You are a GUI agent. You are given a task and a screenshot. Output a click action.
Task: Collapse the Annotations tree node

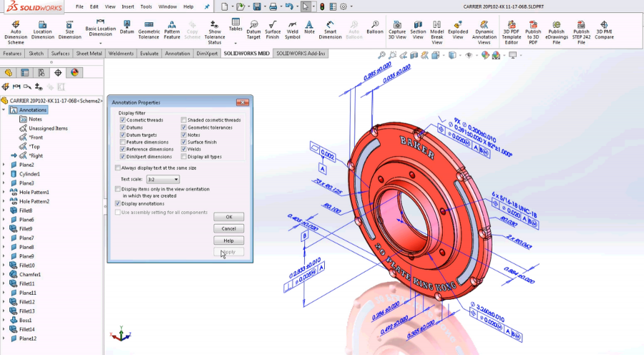tap(4, 110)
